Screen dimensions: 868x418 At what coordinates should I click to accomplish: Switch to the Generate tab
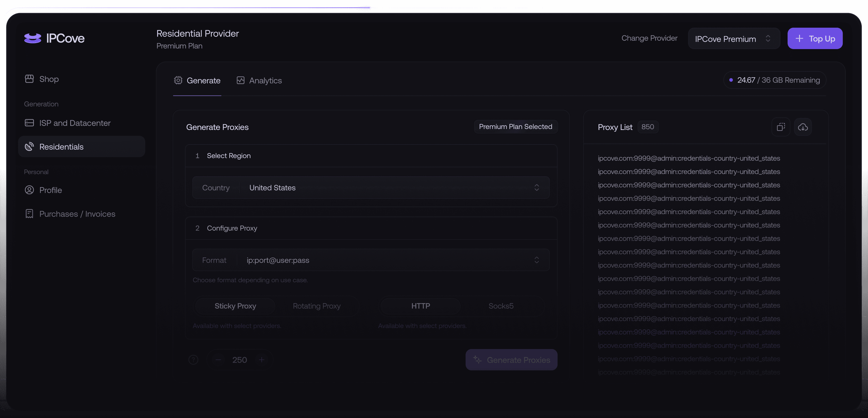click(x=197, y=80)
